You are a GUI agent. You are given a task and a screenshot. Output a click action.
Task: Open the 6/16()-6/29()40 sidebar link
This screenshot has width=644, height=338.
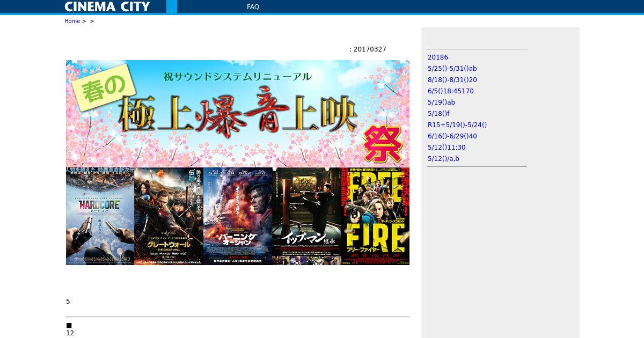click(x=452, y=136)
